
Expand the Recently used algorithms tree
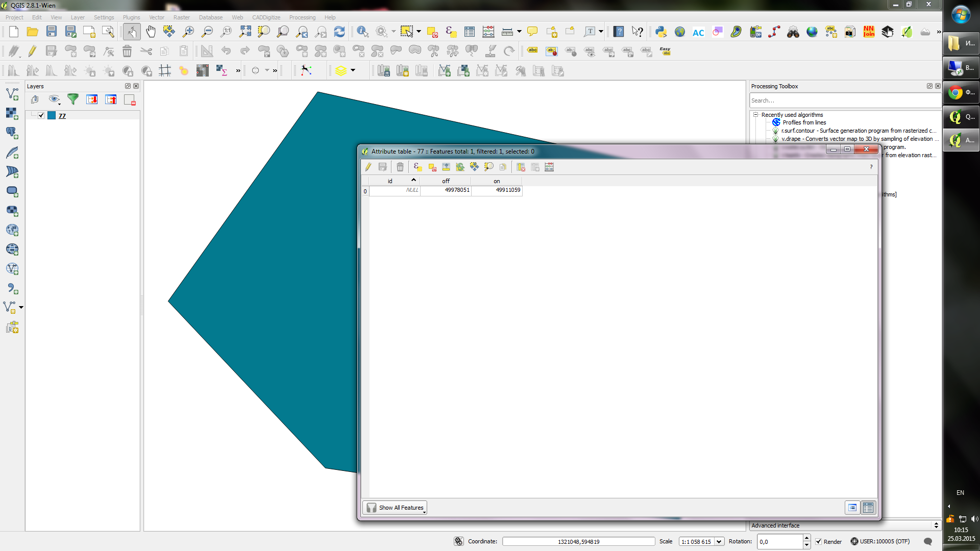click(754, 114)
